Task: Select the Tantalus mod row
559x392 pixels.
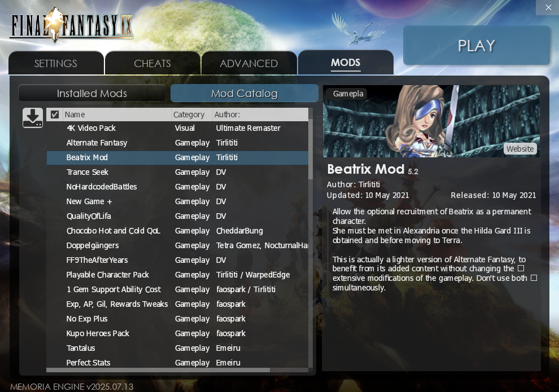Action: pos(177,348)
